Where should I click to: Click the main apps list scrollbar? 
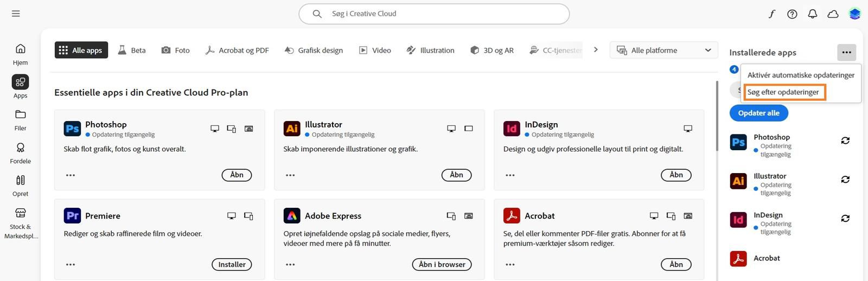click(717, 117)
